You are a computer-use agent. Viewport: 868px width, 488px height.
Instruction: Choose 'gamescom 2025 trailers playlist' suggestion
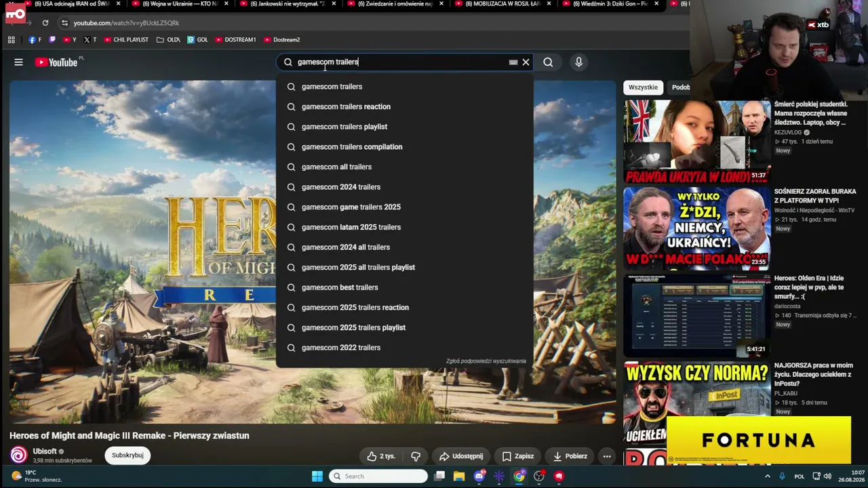[x=405, y=328]
